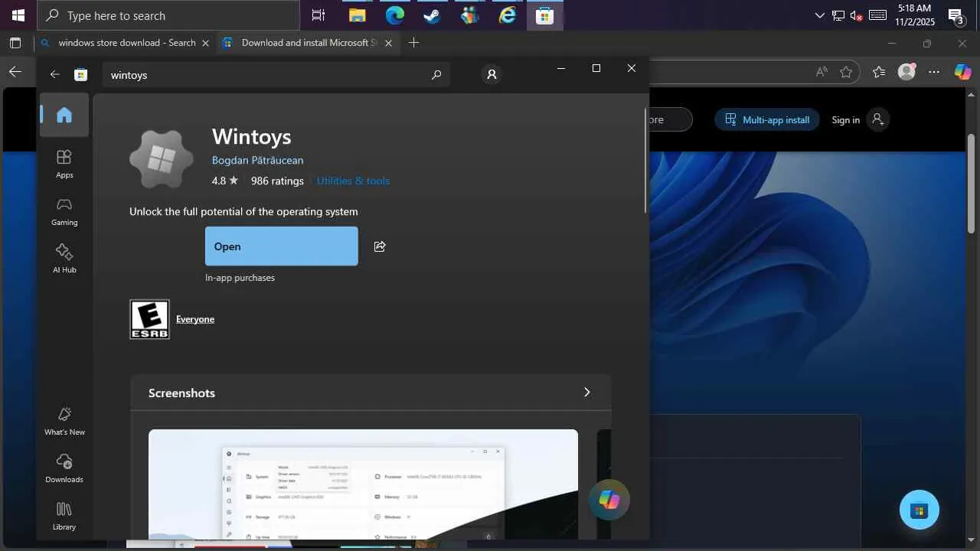Open Edge Settings and more menu

(934, 72)
